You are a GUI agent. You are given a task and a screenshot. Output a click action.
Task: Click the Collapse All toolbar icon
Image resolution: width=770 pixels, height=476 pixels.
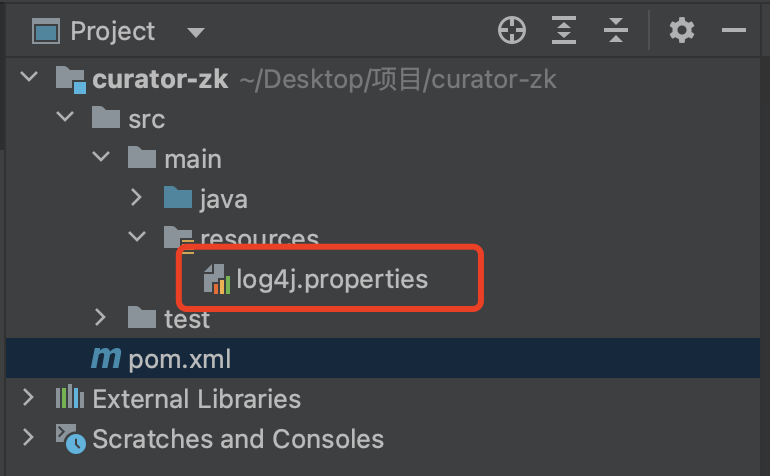tap(617, 31)
